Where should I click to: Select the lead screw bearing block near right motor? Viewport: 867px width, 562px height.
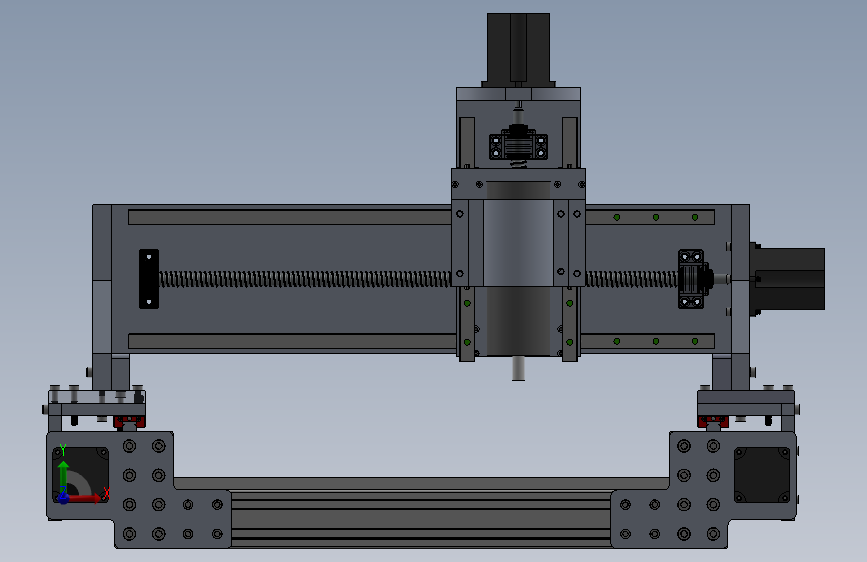tap(691, 279)
